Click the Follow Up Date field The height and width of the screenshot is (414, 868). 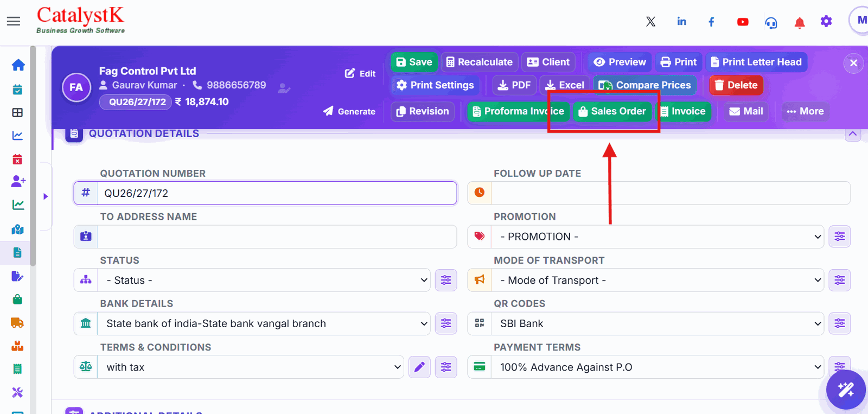tap(671, 193)
